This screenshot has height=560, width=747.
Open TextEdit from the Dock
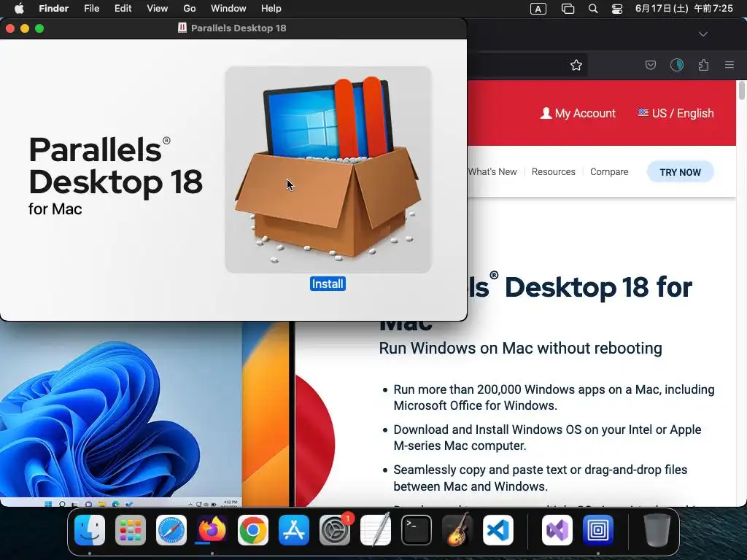click(376, 530)
